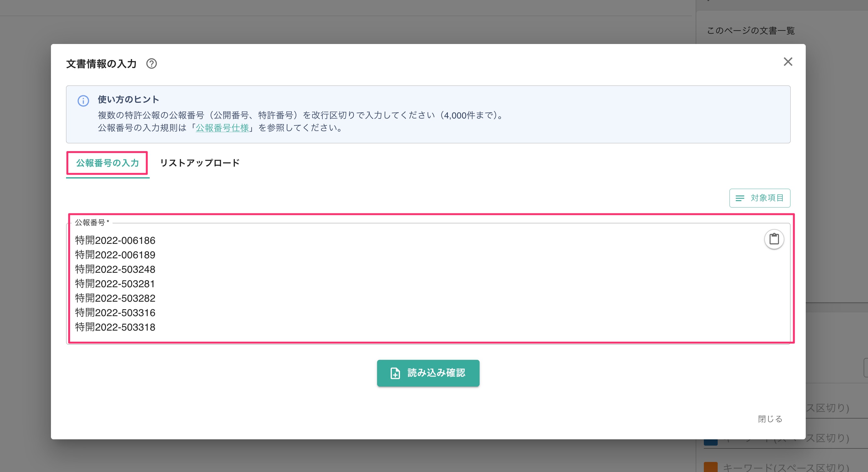Open help via the question mark icon next to 文書情報の入力

click(151, 63)
